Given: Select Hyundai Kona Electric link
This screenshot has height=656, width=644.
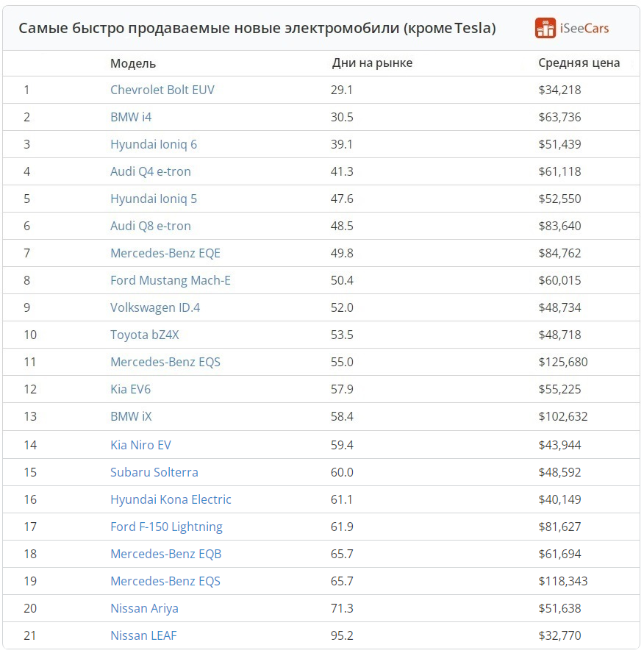Looking at the screenshot, I should point(171,499).
